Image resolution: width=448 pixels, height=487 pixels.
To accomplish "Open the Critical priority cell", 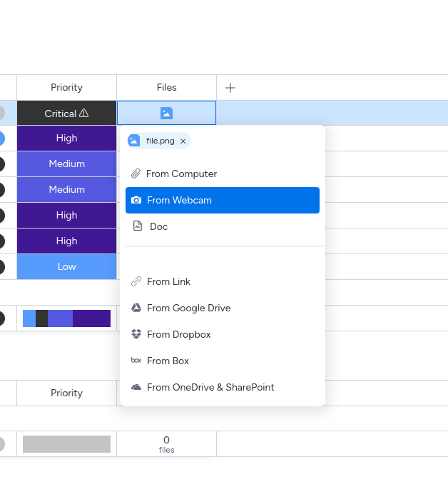I will [x=67, y=113].
